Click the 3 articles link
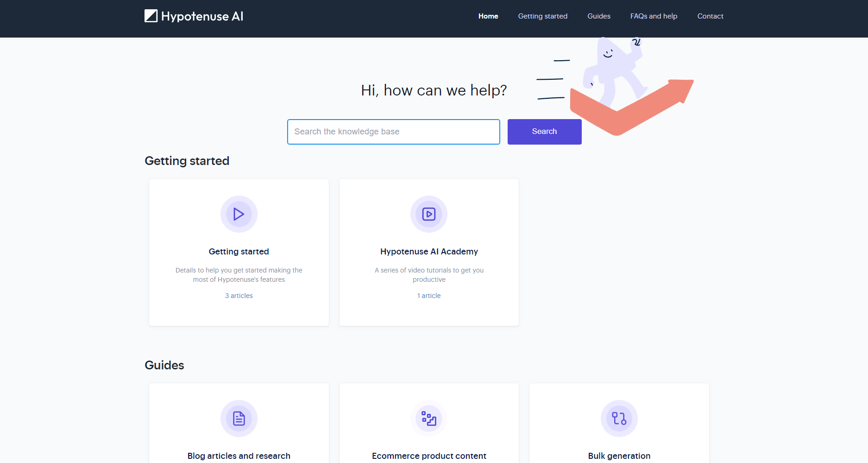Image resolution: width=868 pixels, height=463 pixels. [239, 296]
